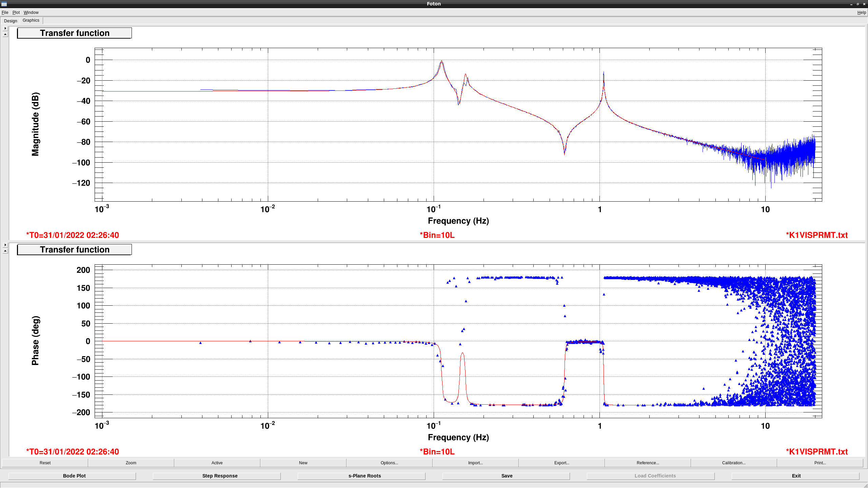Open the Window menu
Viewport: 868px width, 488px height.
31,13
